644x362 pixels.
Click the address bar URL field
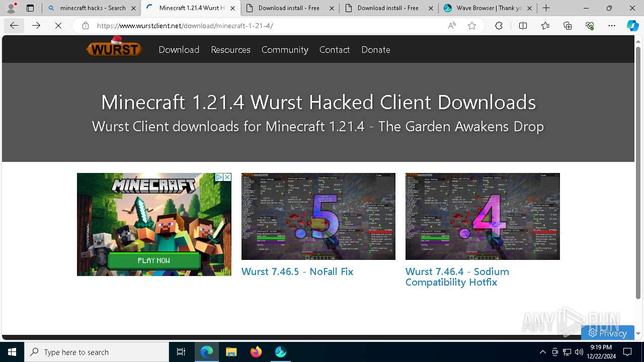pos(270,26)
